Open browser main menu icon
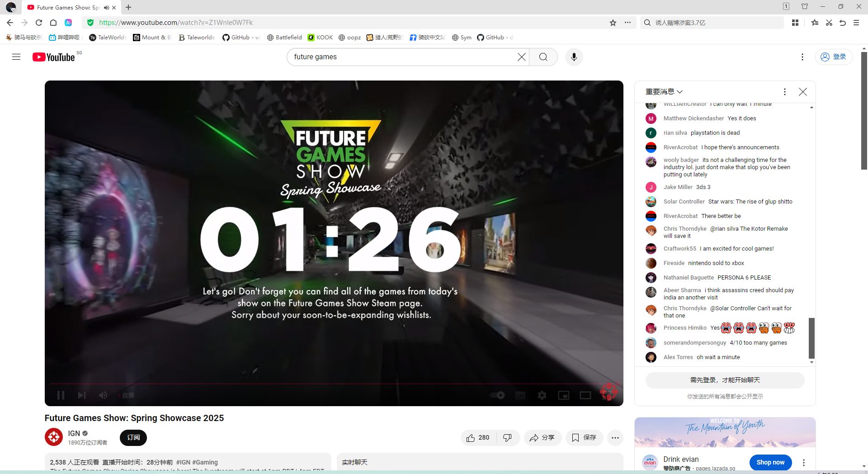This screenshot has width=868, height=474. [856, 23]
